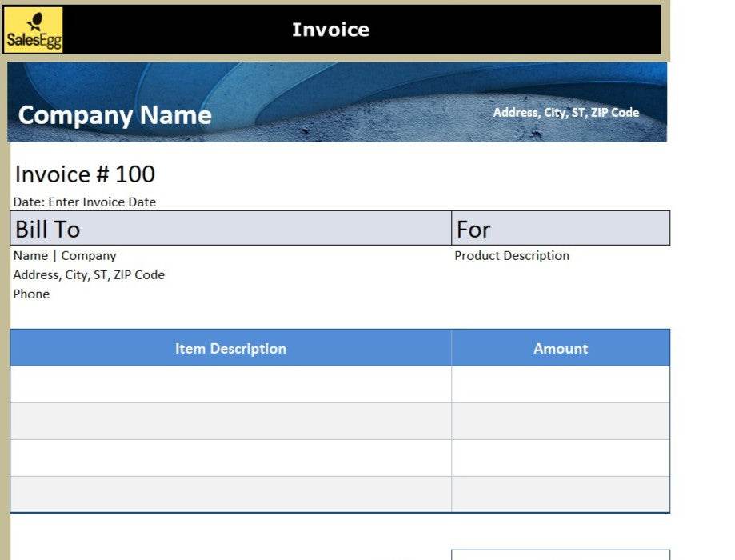Click the Phone line under Bill To
The width and height of the screenshot is (735, 560).
click(x=31, y=294)
